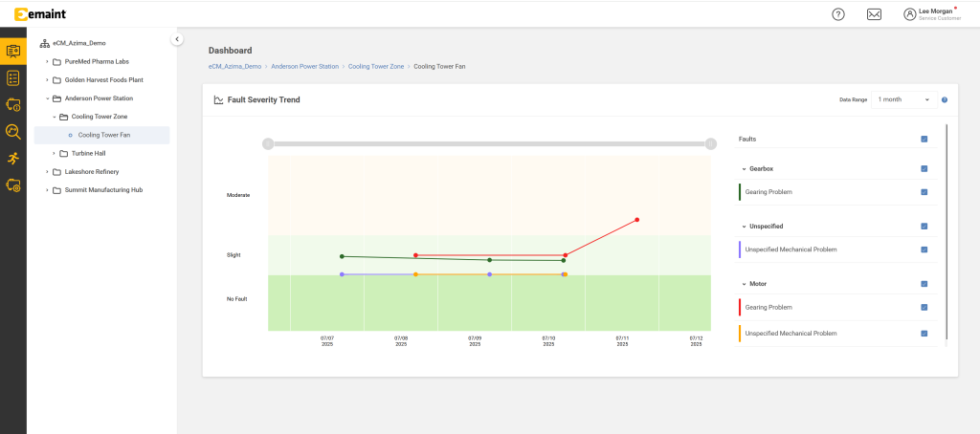Image resolution: width=980 pixels, height=434 pixels.
Task: Open the folder with gear sidebar icon
Action: [12, 185]
